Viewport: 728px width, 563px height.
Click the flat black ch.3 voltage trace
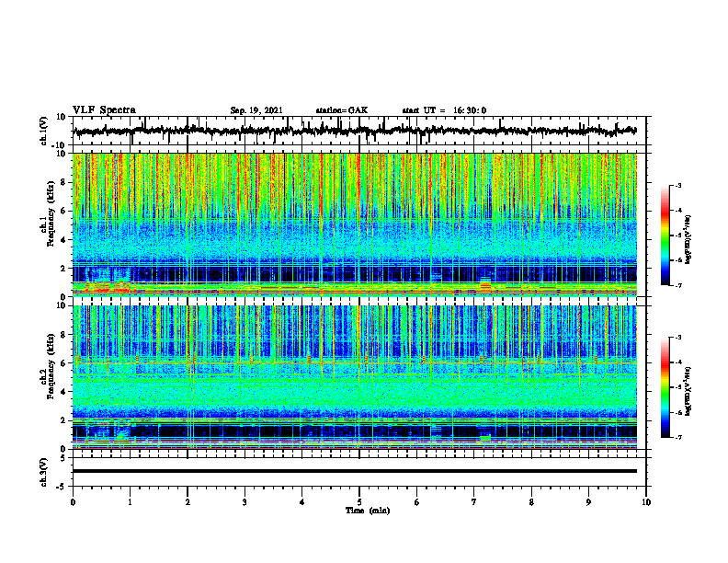[355, 471]
